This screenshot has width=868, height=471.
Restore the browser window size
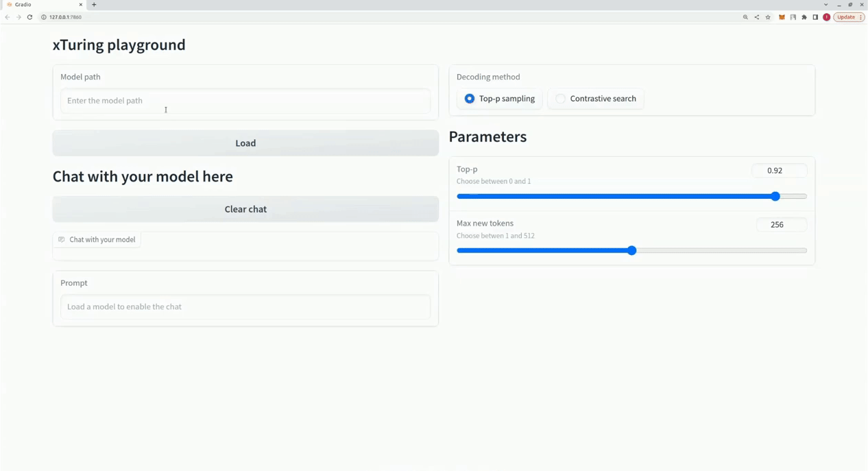click(850, 5)
